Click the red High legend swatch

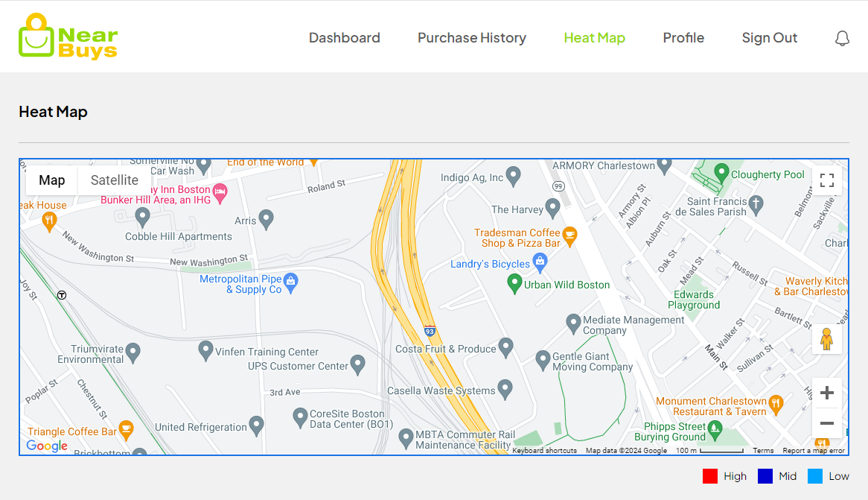point(709,476)
